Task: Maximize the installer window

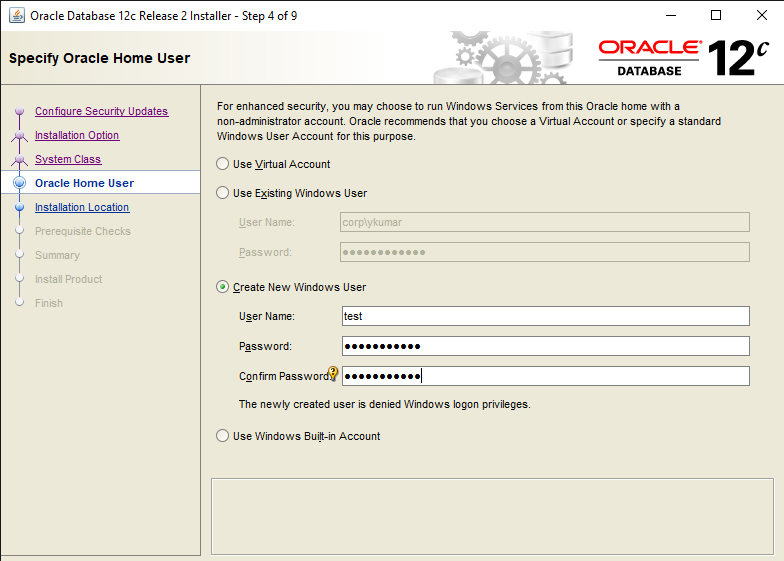Action: pyautogui.click(x=716, y=15)
